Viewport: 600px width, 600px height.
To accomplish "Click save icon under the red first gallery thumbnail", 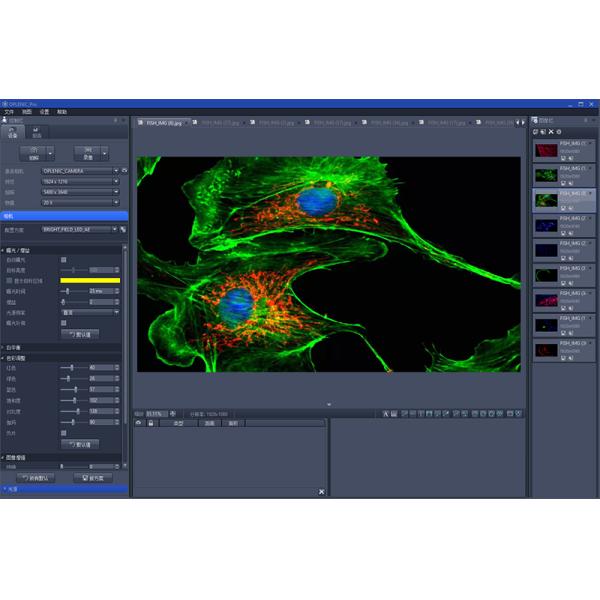I will click(563, 158).
